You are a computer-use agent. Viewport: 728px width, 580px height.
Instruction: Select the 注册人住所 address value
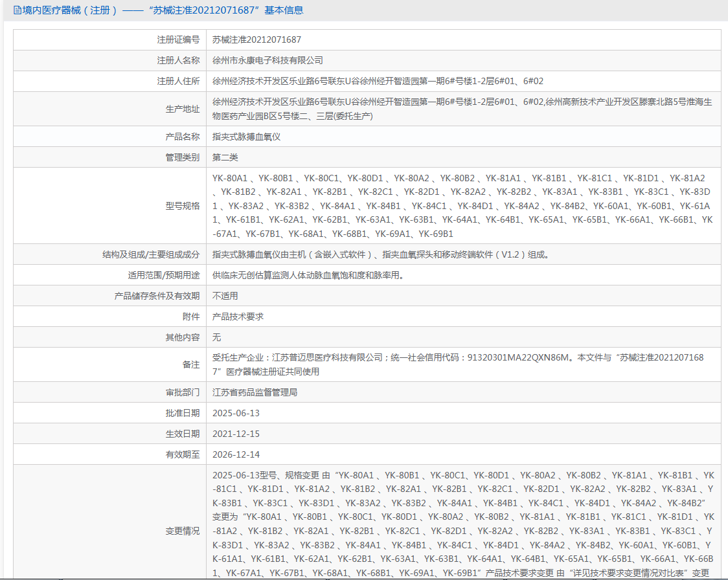(378, 81)
